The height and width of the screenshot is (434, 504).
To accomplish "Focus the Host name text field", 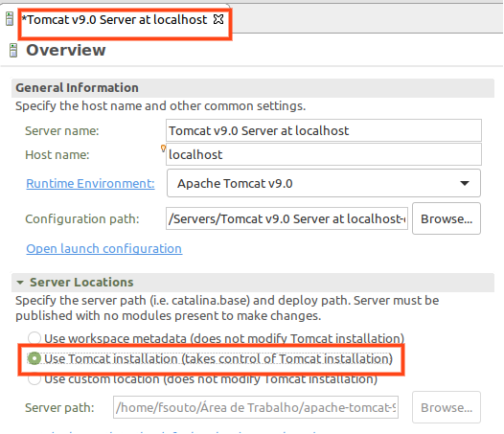I will point(324,154).
